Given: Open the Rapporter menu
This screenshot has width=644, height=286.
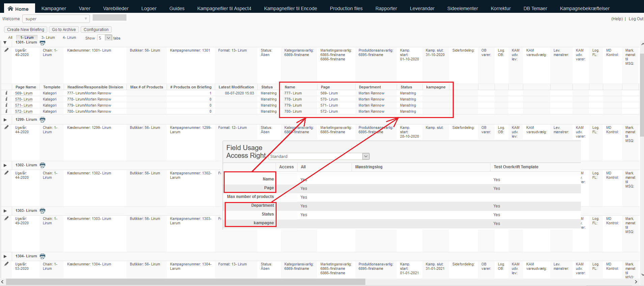Looking at the screenshot, I should click(386, 8).
